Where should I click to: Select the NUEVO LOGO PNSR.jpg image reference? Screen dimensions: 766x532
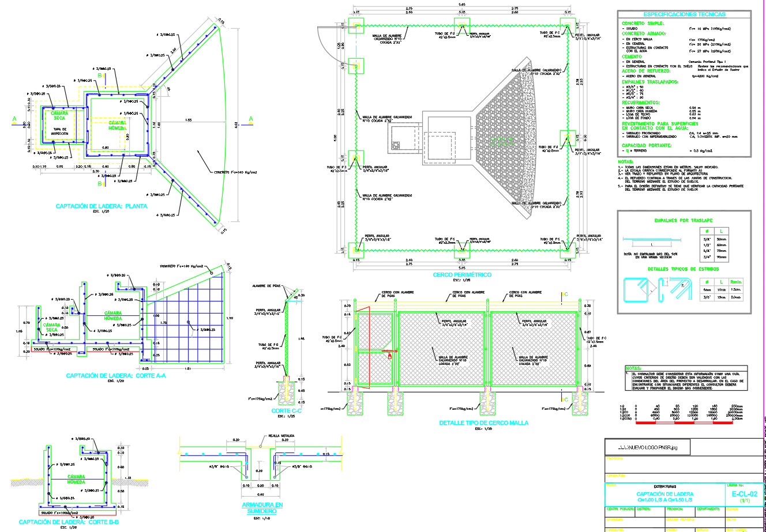pyautogui.click(x=646, y=447)
